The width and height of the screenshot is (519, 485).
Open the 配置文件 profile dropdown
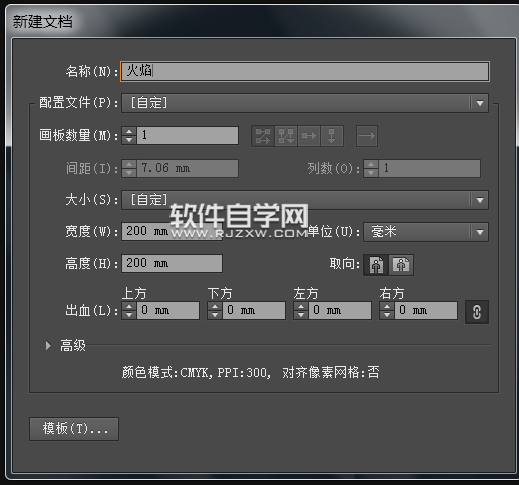305,103
